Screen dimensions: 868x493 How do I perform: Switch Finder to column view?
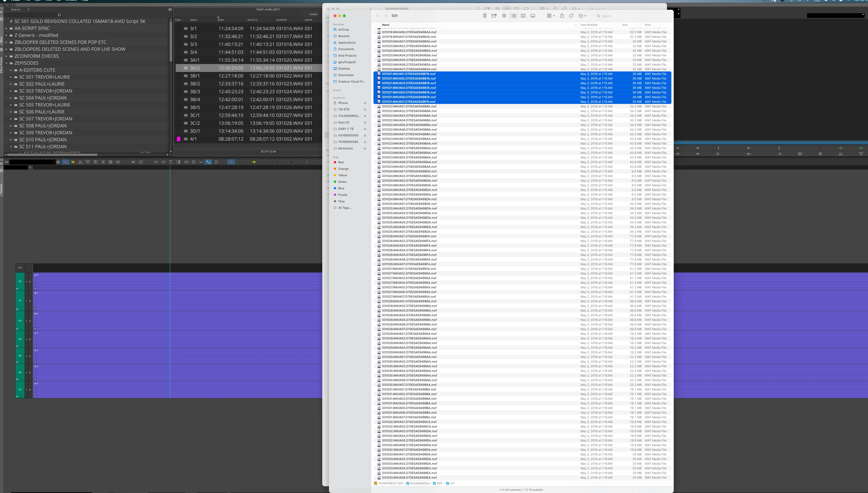tap(523, 16)
